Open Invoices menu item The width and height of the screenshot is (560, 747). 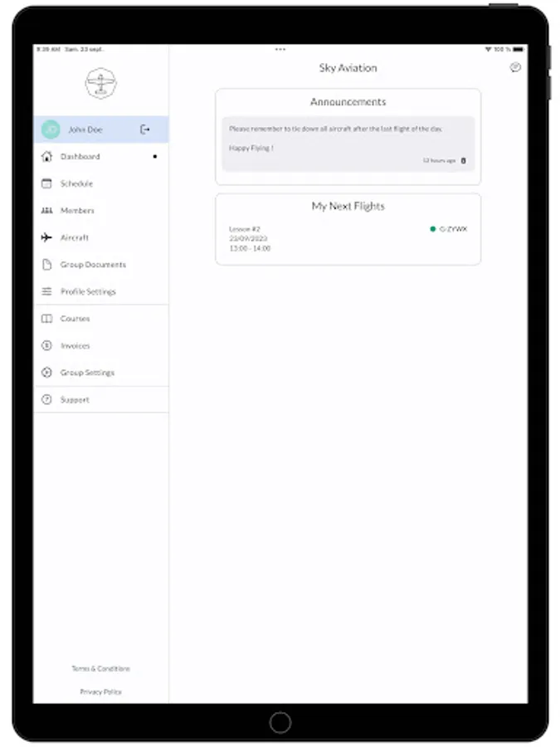[101, 345]
